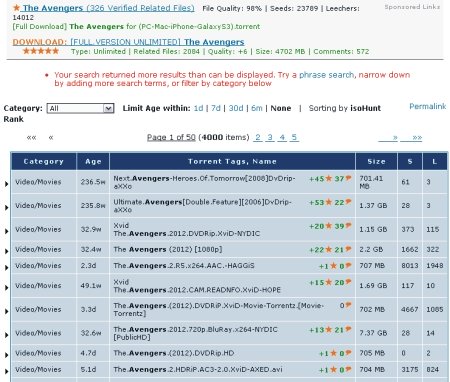Click Page 1 of 50 link

click(x=171, y=137)
